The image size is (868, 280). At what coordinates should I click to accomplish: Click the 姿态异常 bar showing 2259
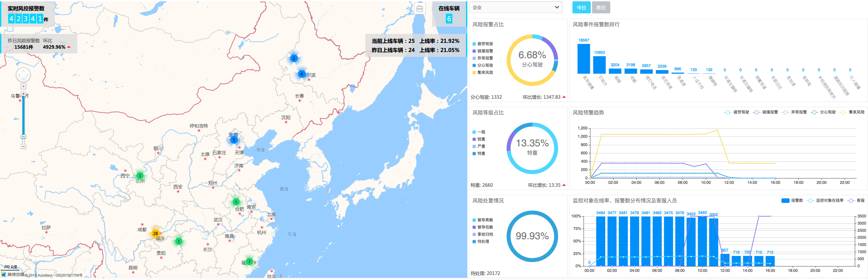(662, 72)
